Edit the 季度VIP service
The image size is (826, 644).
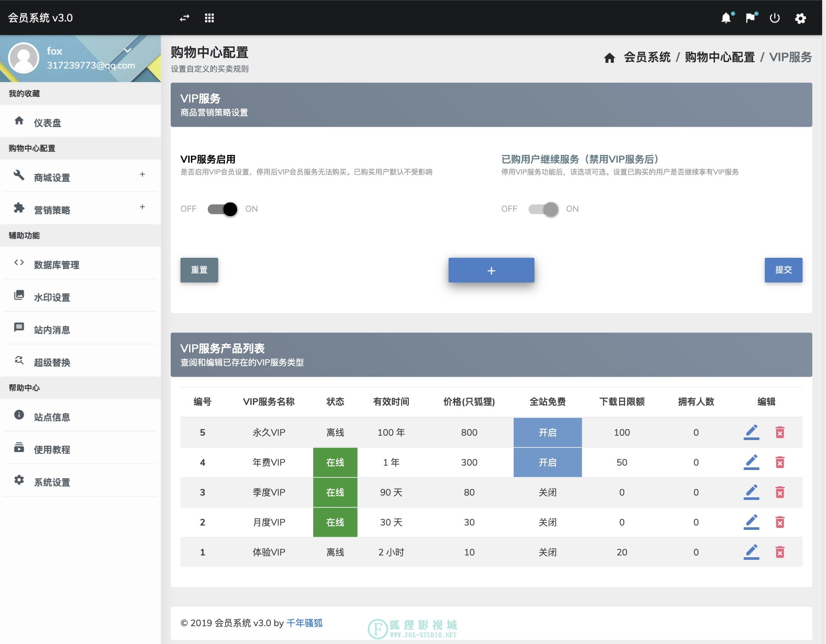pos(751,492)
